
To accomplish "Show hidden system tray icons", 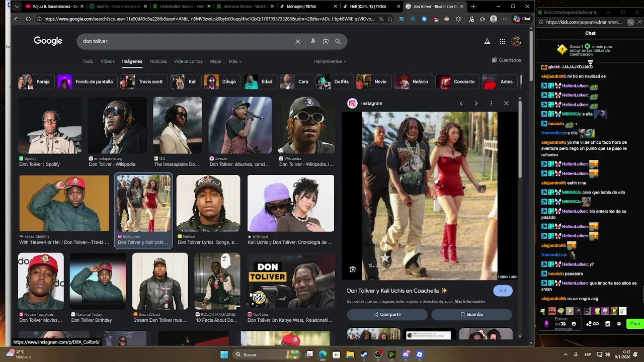I will (566, 354).
